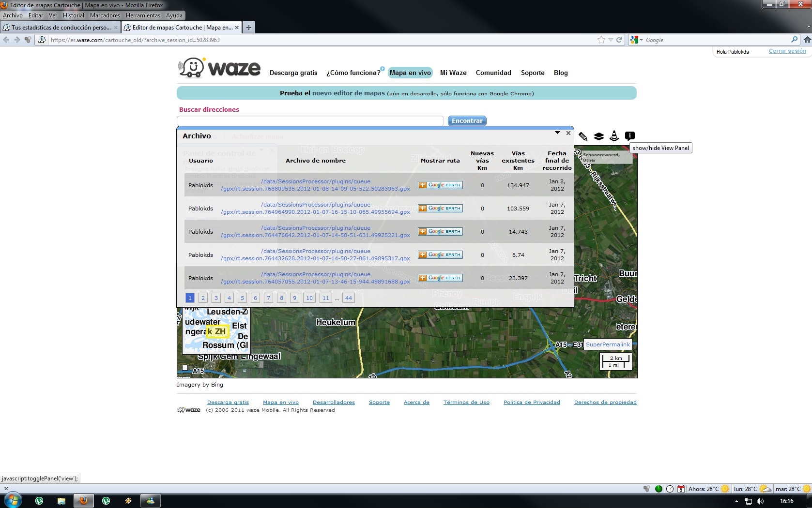Click Google Earth button for Jan 8 session
Screen dimensions: 812x508
440,185
